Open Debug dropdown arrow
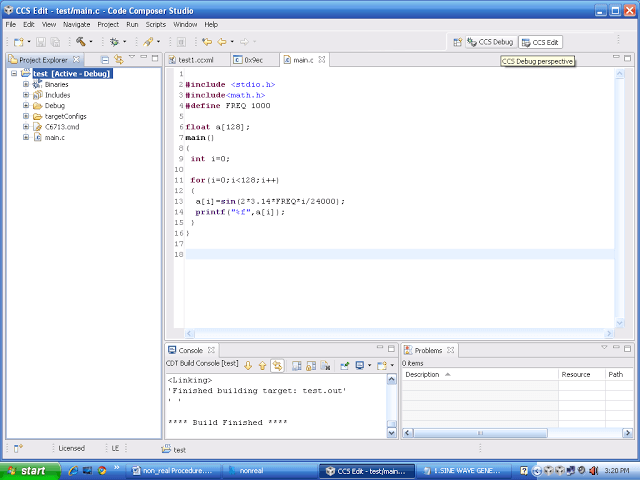The height and width of the screenshot is (480, 640). (124, 41)
